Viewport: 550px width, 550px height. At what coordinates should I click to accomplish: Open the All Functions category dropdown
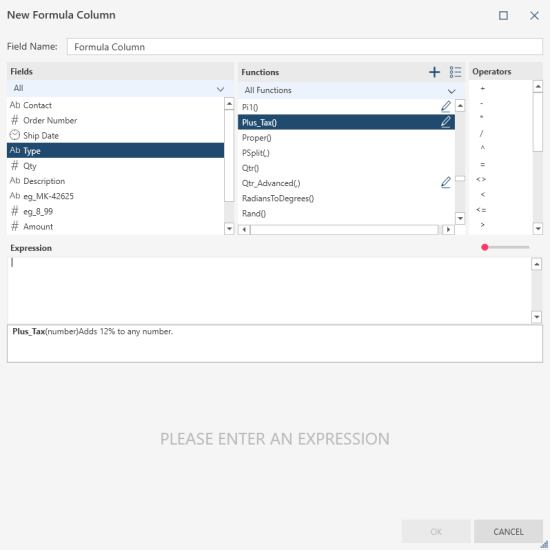351,90
